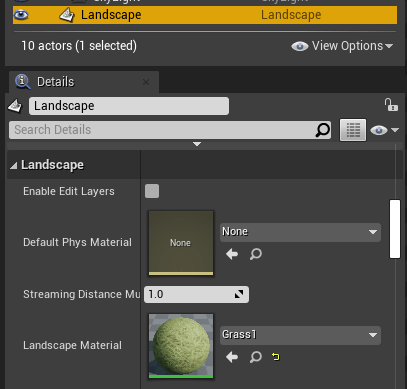Open Details view options eye dropdown
Screen dimensions: 407x389
[x=384, y=130]
